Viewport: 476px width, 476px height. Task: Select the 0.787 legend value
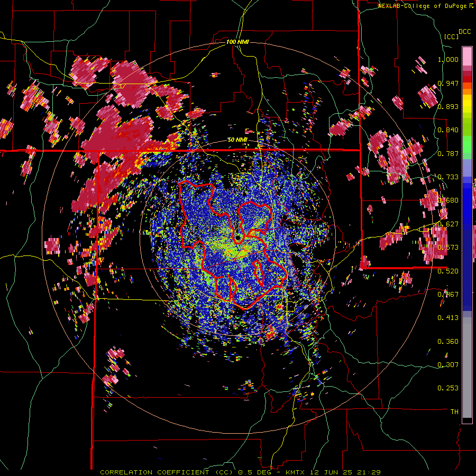point(448,153)
